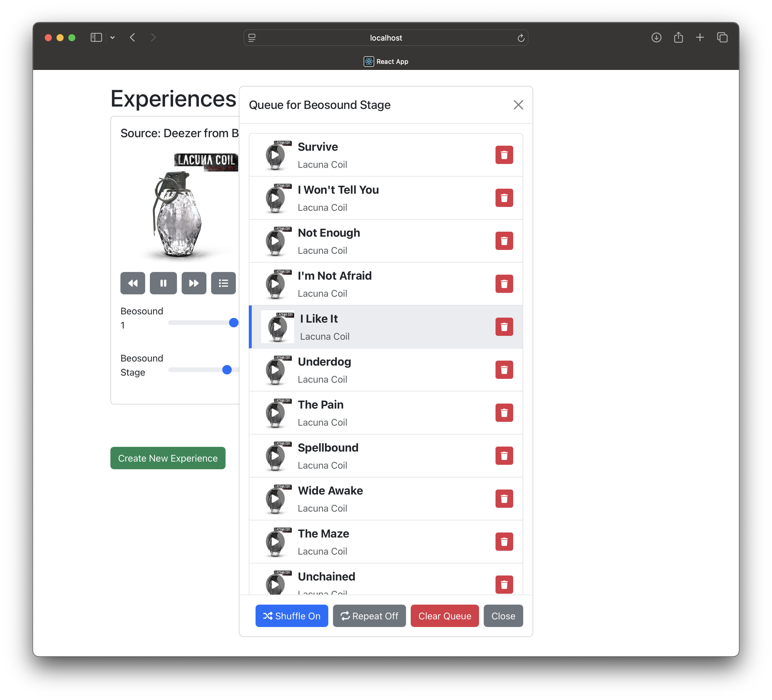Play I Won't Tell You thumbnail
Viewport: 772px width, 700px height.
pos(275,198)
